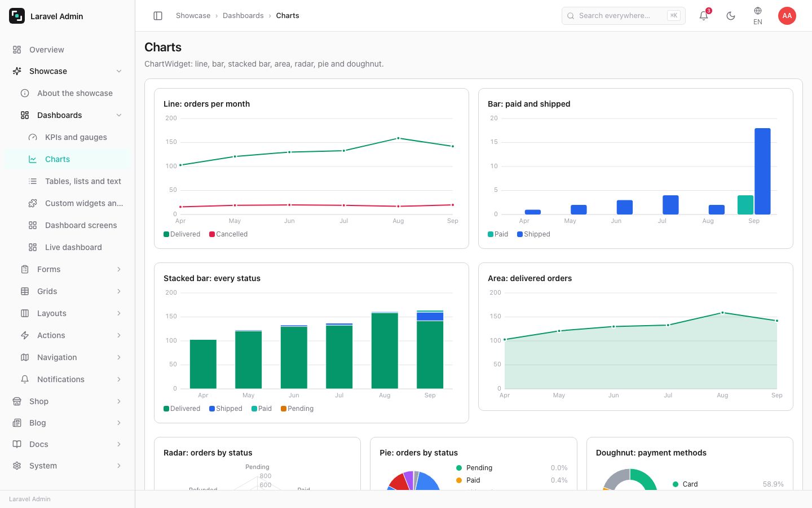Click the Docs book icon
The height and width of the screenshot is (508, 812).
[x=17, y=444]
